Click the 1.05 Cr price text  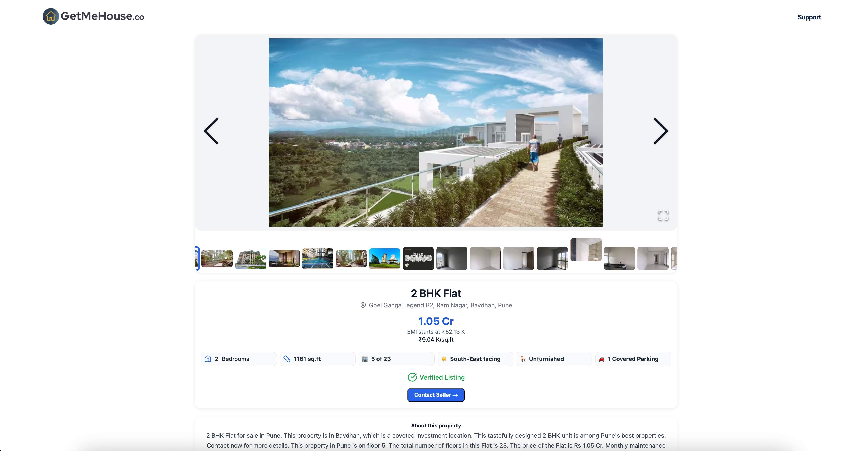[x=436, y=321]
